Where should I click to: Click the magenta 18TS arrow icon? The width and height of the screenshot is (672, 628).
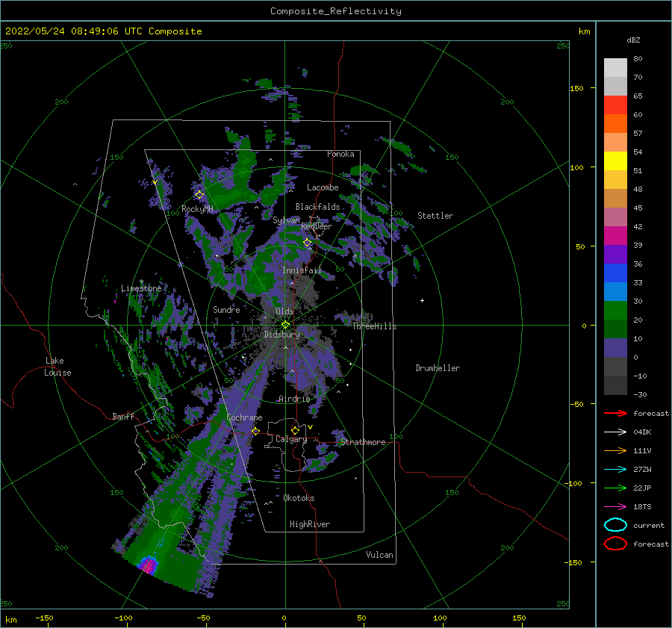click(x=615, y=507)
